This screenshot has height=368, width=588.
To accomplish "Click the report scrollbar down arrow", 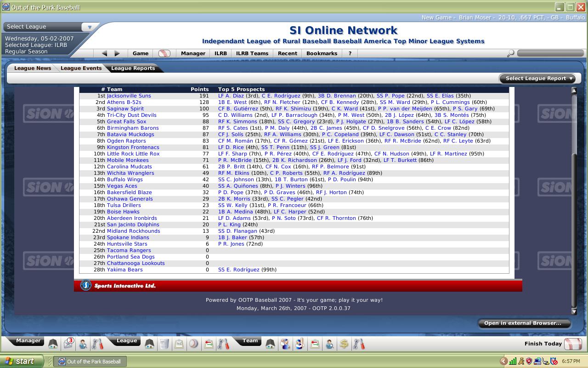I will (574, 311).
